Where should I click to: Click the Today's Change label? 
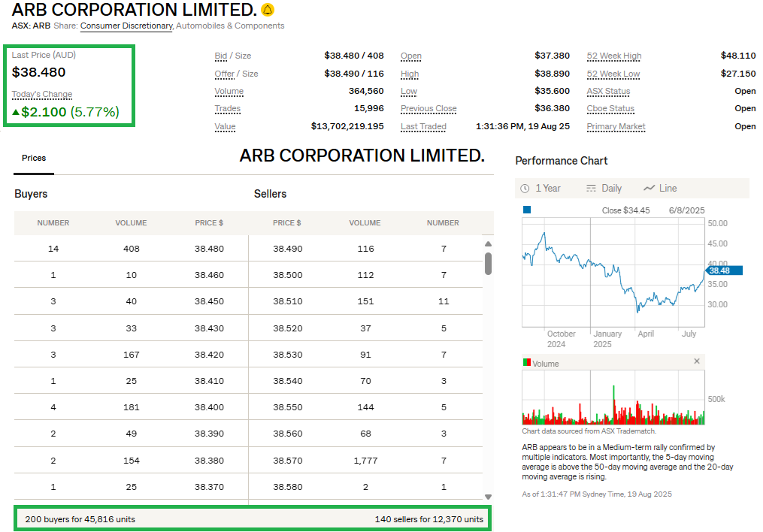pos(42,95)
